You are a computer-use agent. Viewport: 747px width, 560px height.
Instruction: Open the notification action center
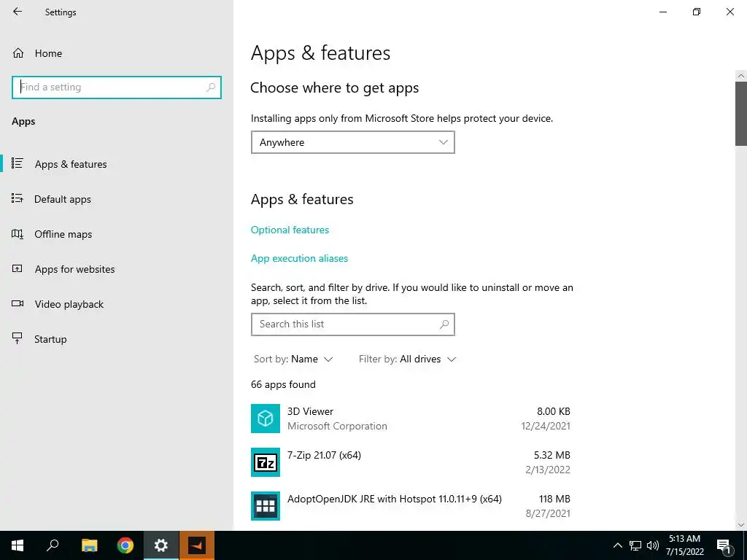click(x=724, y=545)
